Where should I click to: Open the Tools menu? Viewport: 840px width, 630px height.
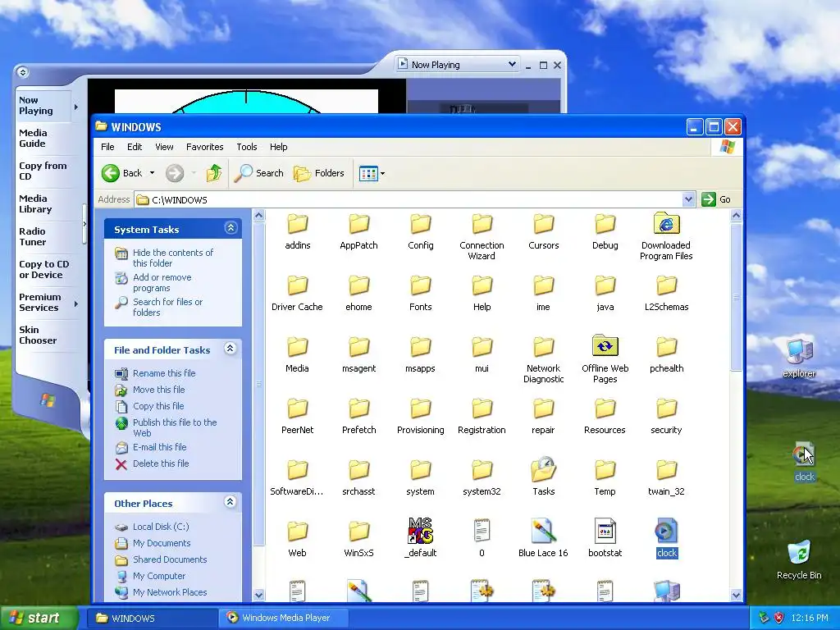pyautogui.click(x=246, y=147)
